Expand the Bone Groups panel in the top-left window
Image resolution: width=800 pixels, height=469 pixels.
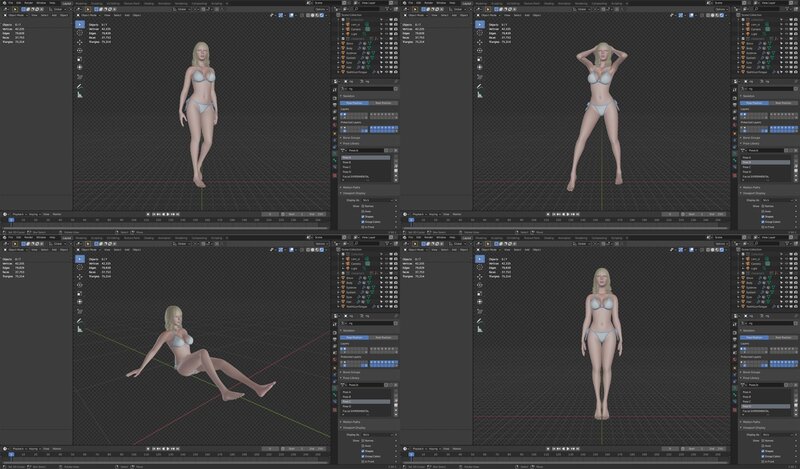[x=350, y=139]
